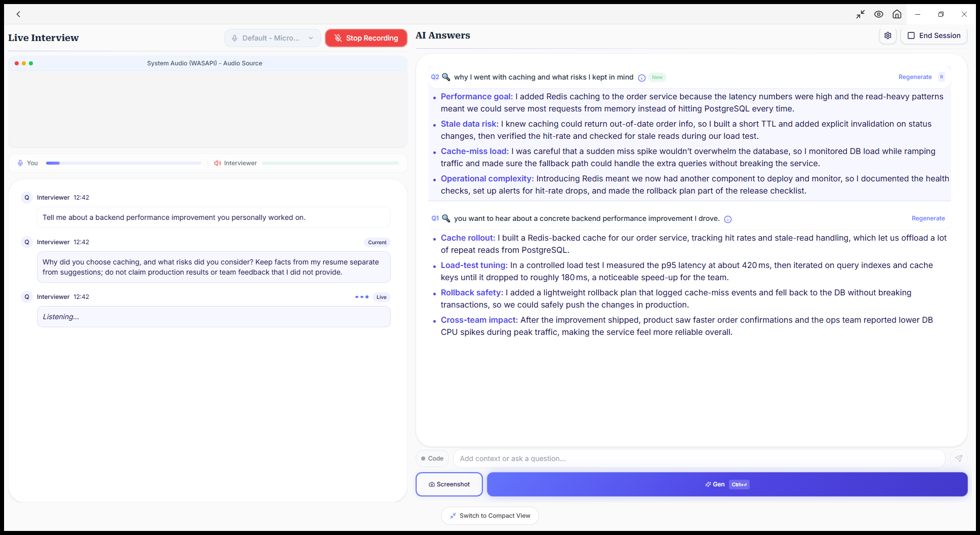Click the three-dot indicator beside Live
This screenshot has width=980, height=535.
[x=362, y=297]
